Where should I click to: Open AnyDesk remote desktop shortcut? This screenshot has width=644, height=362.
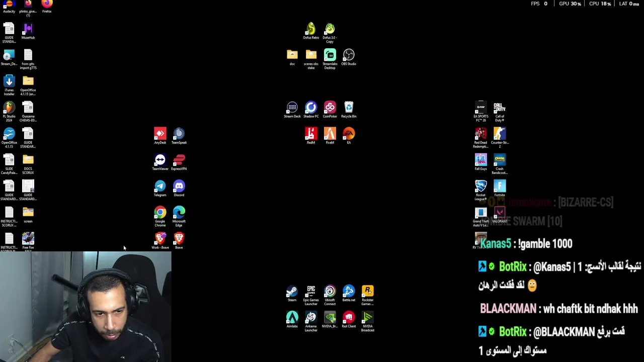click(x=160, y=136)
